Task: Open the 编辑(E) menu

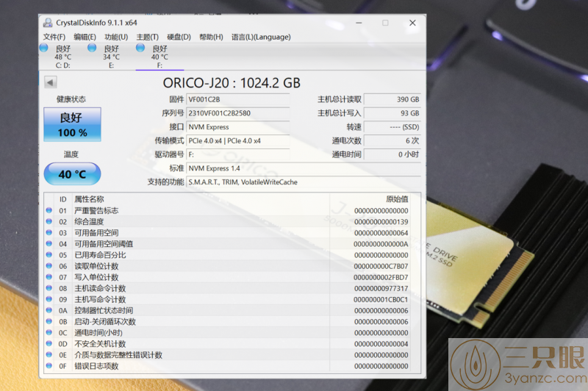Action: click(x=85, y=37)
